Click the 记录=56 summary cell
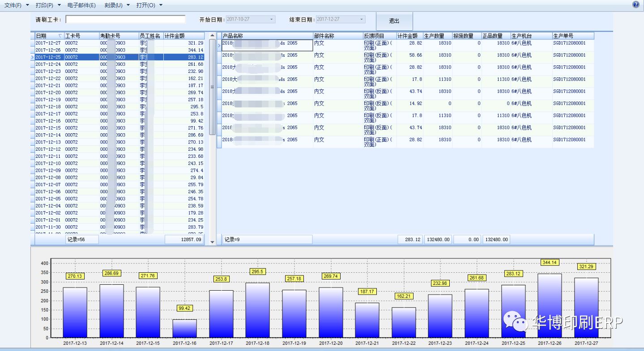 tap(81, 240)
